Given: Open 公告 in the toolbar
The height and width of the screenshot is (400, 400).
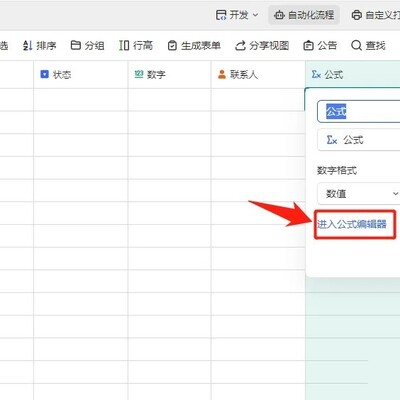Looking at the screenshot, I should [320, 45].
